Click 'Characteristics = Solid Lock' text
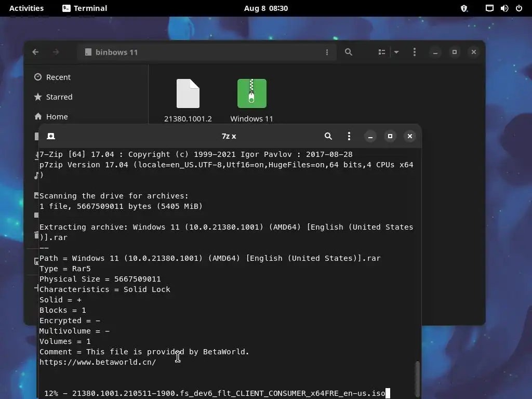 tap(105, 289)
